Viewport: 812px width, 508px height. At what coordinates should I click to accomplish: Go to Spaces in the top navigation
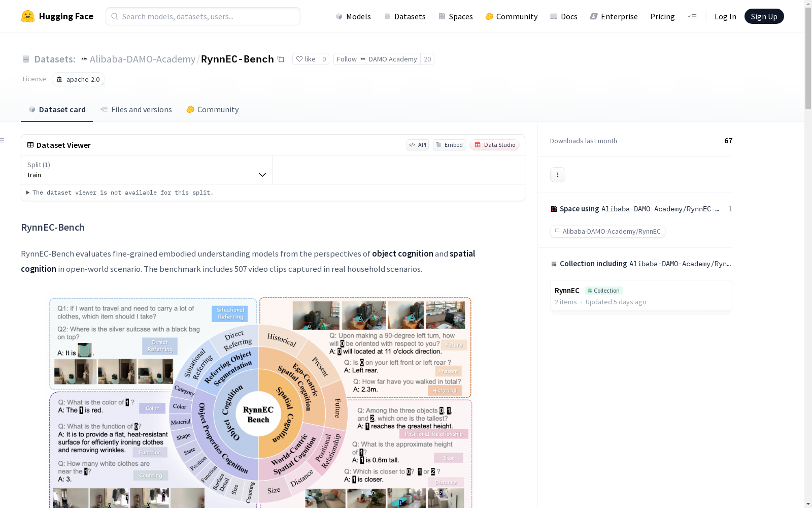(456, 16)
